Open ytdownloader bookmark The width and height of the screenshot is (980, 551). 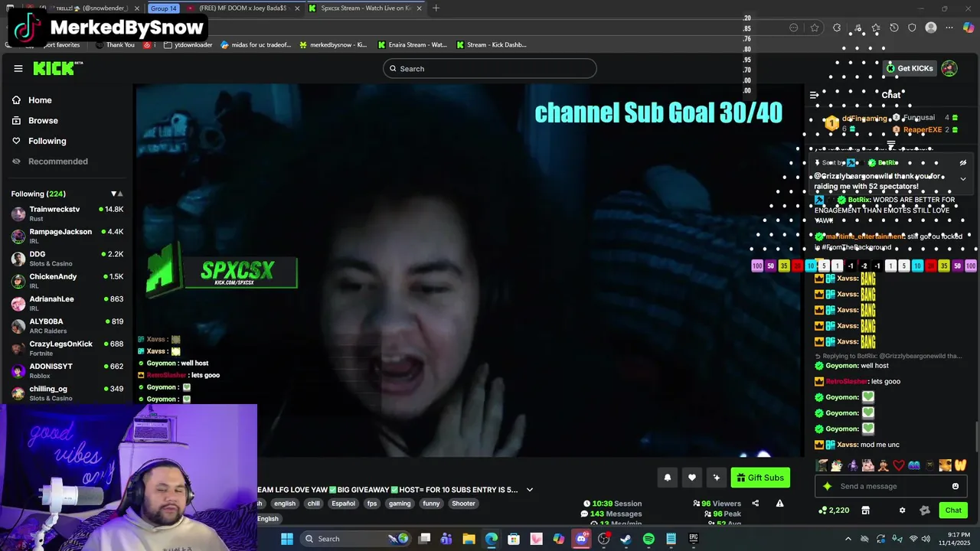click(188, 45)
